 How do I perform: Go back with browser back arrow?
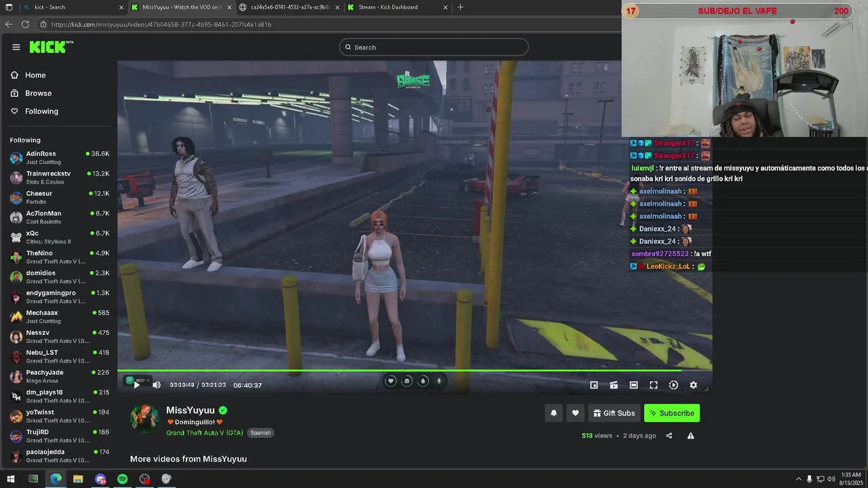pyautogui.click(x=9, y=24)
